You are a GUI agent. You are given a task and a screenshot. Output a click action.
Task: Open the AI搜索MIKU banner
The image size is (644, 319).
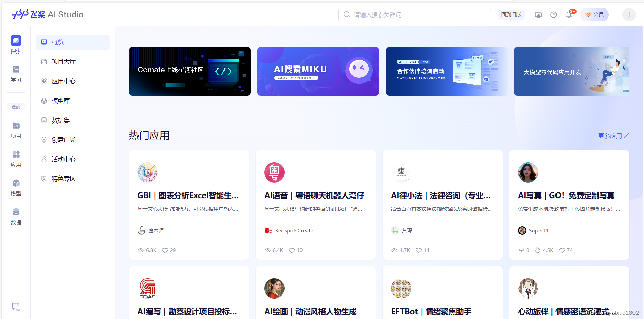tap(318, 71)
